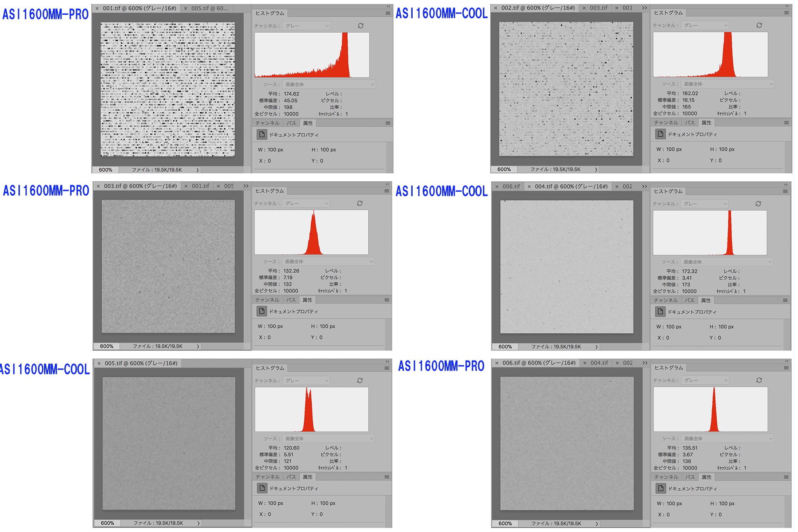
Task: Refresh histogram showing mean 120.60
Action: tap(360, 380)
